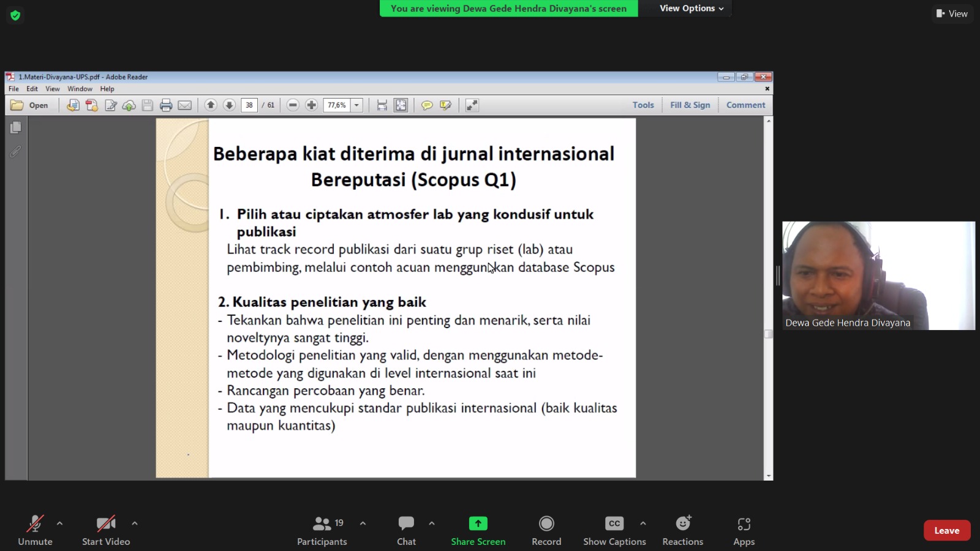Click Record in Zoom toolbar
The height and width of the screenshot is (551, 980).
[x=546, y=530]
